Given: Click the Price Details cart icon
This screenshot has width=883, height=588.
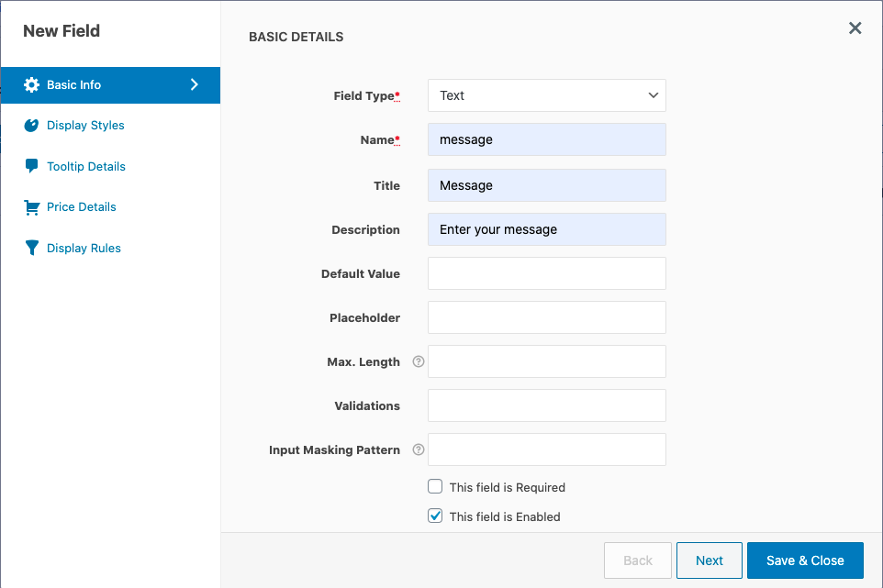Looking at the screenshot, I should click(x=31, y=207).
